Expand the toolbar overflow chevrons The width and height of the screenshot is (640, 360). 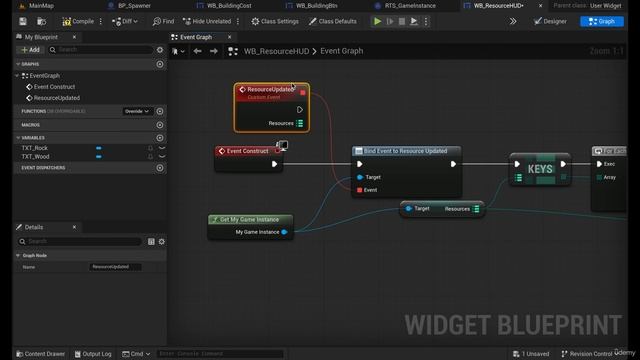point(513,21)
